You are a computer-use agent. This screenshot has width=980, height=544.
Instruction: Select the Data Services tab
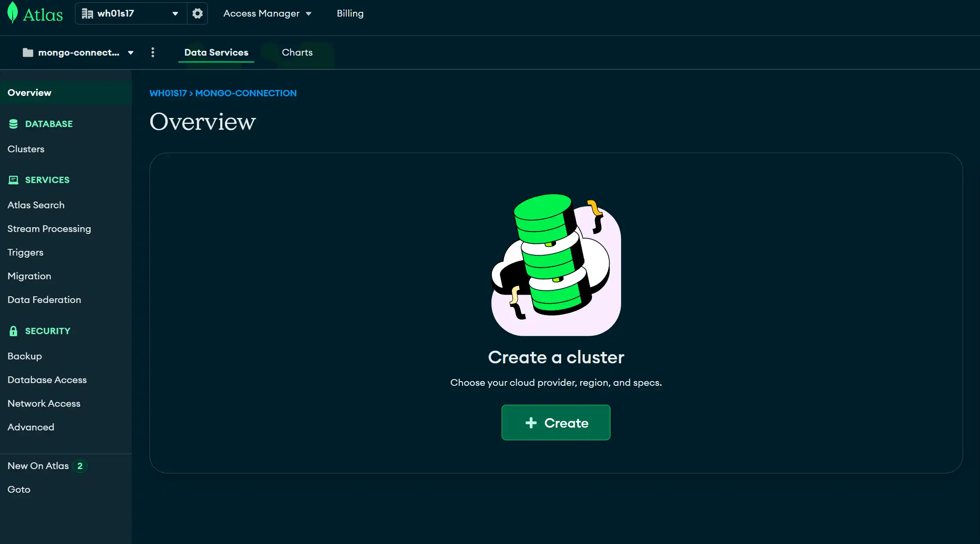pos(216,52)
